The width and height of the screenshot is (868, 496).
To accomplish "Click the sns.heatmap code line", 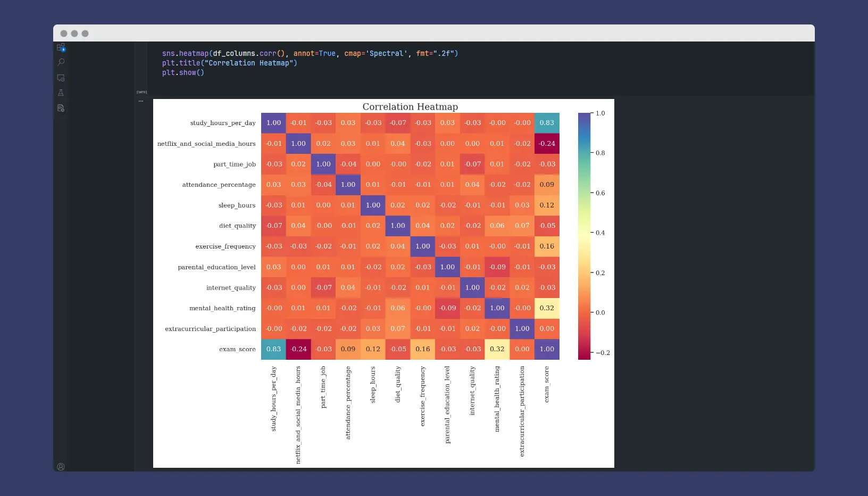I will tap(310, 53).
